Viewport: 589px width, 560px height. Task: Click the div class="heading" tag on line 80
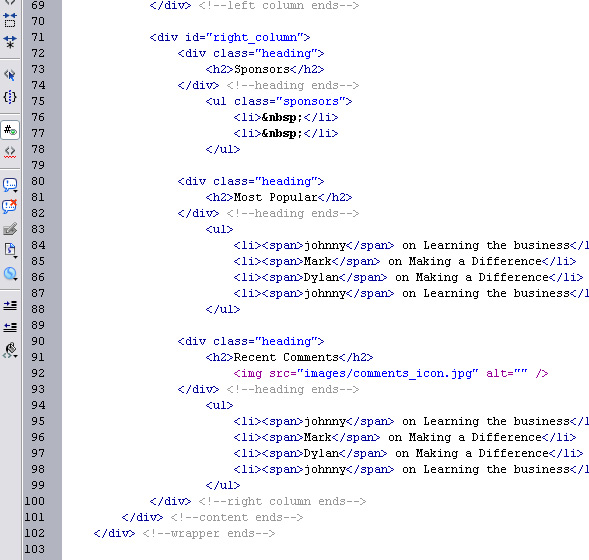(x=251, y=182)
